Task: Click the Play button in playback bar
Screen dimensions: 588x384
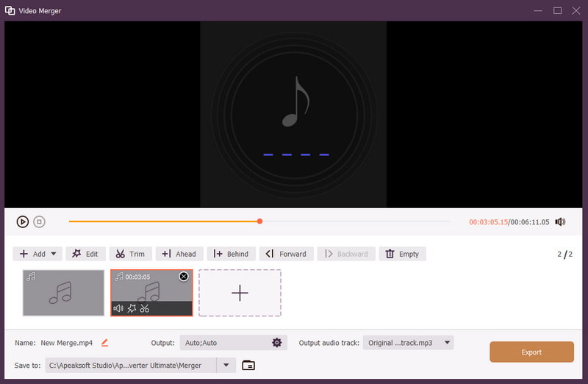Action: tap(23, 221)
